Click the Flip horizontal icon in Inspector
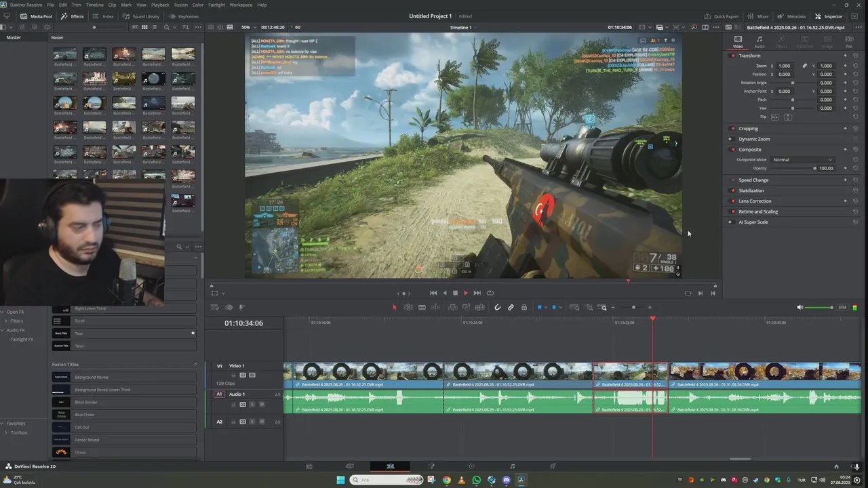 775,117
